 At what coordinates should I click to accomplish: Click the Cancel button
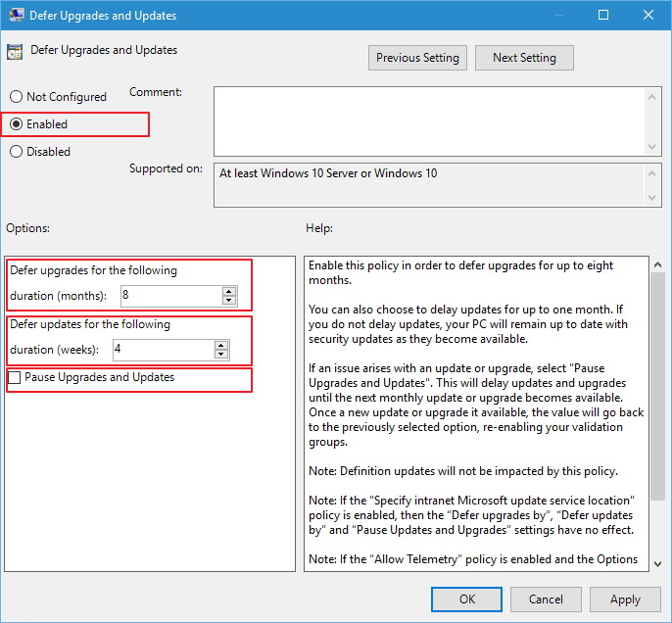(x=546, y=599)
